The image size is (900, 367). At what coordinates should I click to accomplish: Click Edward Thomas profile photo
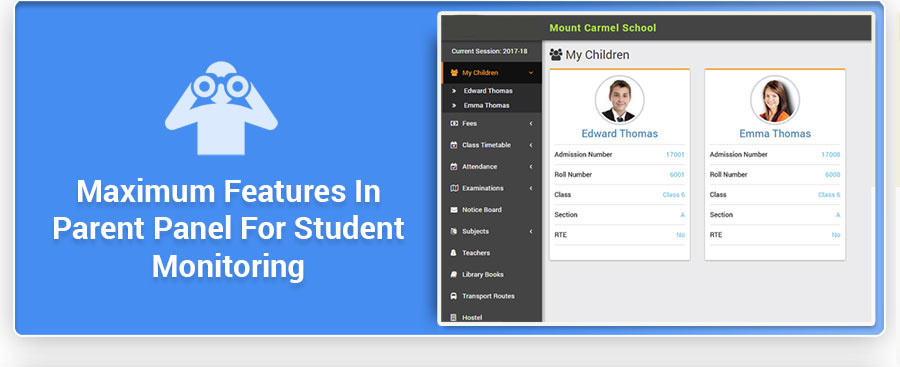[619, 100]
